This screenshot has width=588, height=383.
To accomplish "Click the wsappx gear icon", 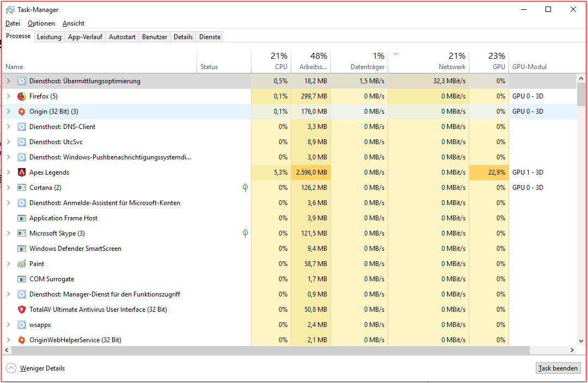I will (x=22, y=325).
